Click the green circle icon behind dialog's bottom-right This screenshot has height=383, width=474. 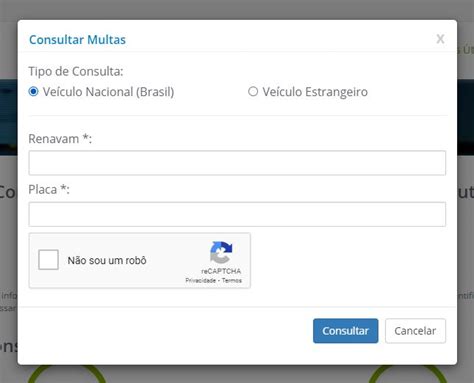point(408,374)
